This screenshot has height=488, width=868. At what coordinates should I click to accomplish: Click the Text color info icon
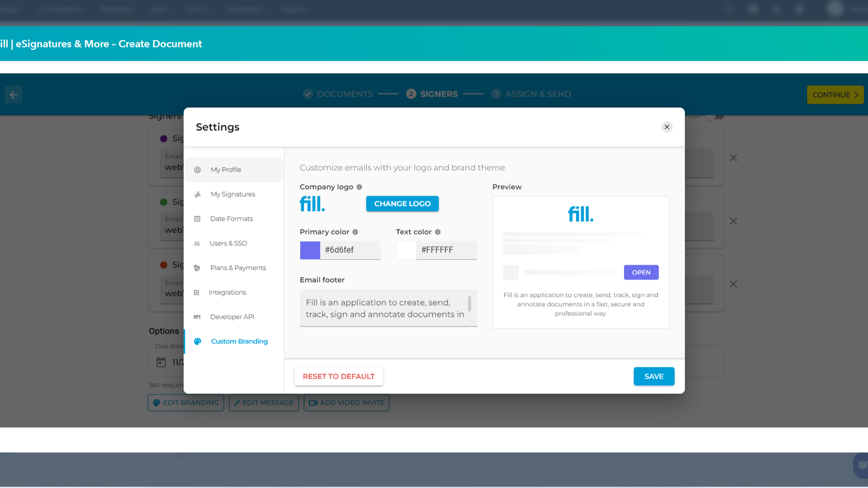[x=437, y=232]
